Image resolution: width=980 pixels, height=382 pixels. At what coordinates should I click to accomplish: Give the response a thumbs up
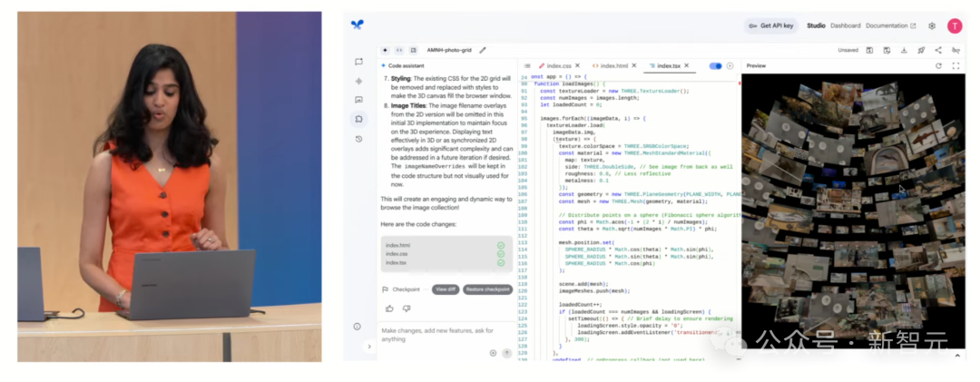coord(389,309)
